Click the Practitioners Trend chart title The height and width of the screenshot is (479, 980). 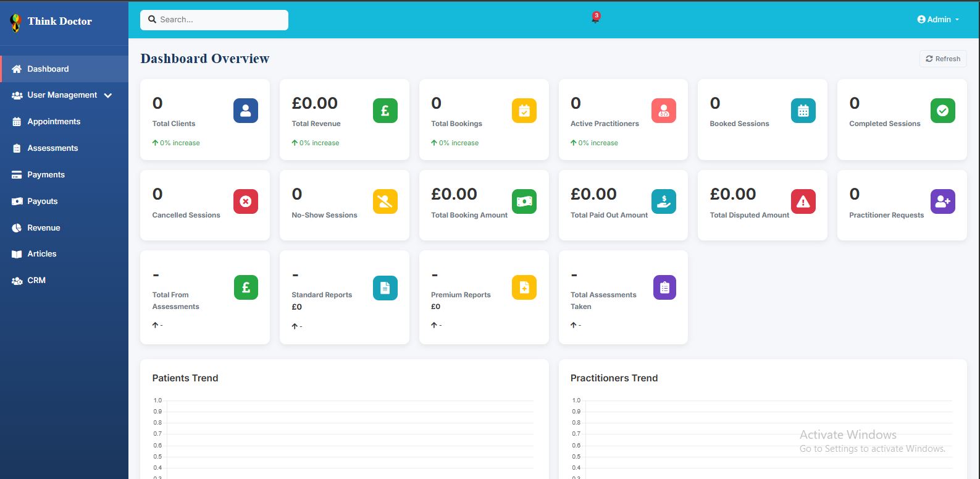(x=614, y=378)
